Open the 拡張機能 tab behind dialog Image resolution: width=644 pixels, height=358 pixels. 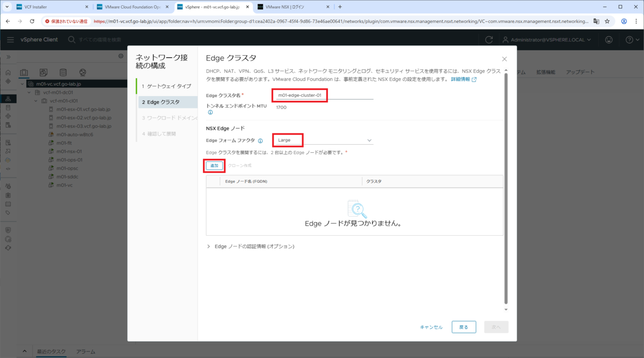545,72
